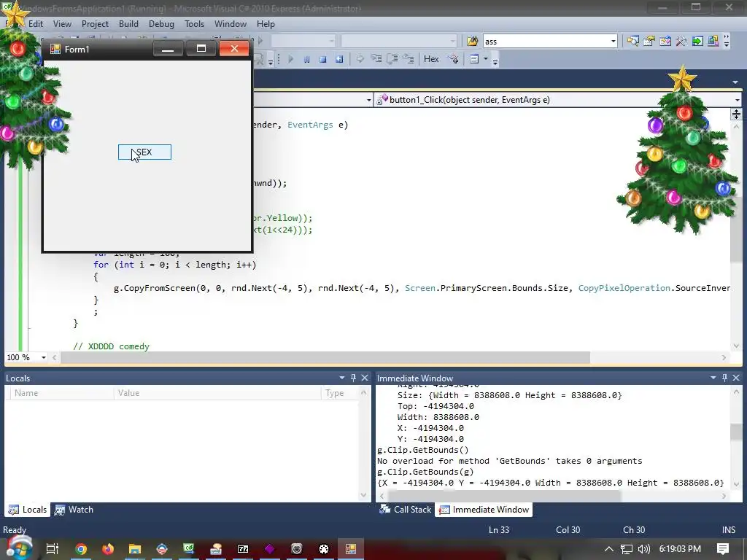Open the Object Browser icon
747x560 pixels.
tap(665, 42)
